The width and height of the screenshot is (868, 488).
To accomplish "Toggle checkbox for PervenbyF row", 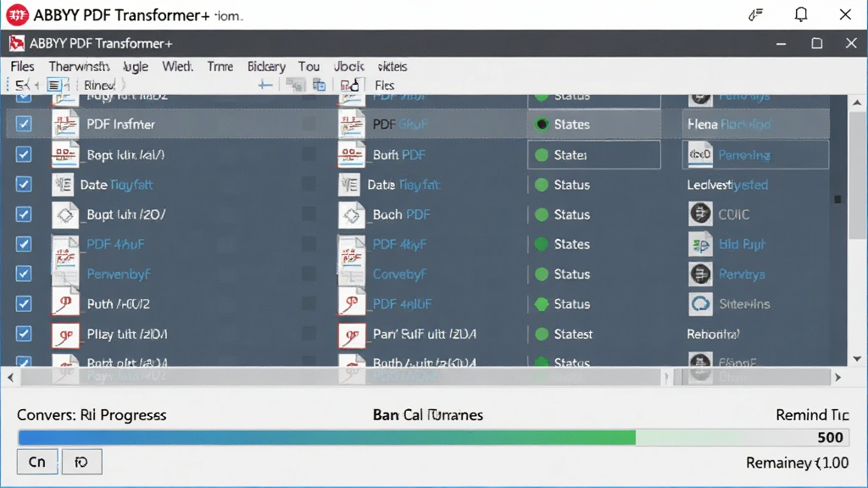I will coord(23,274).
